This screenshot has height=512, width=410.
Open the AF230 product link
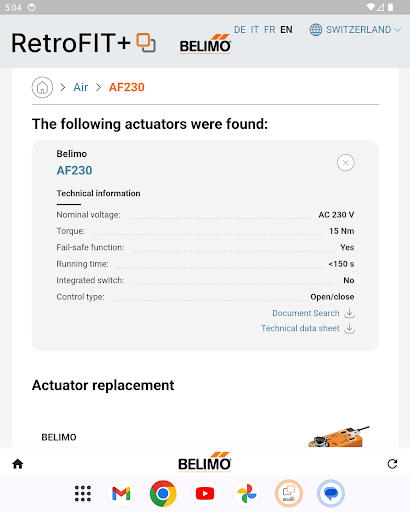point(74,170)
